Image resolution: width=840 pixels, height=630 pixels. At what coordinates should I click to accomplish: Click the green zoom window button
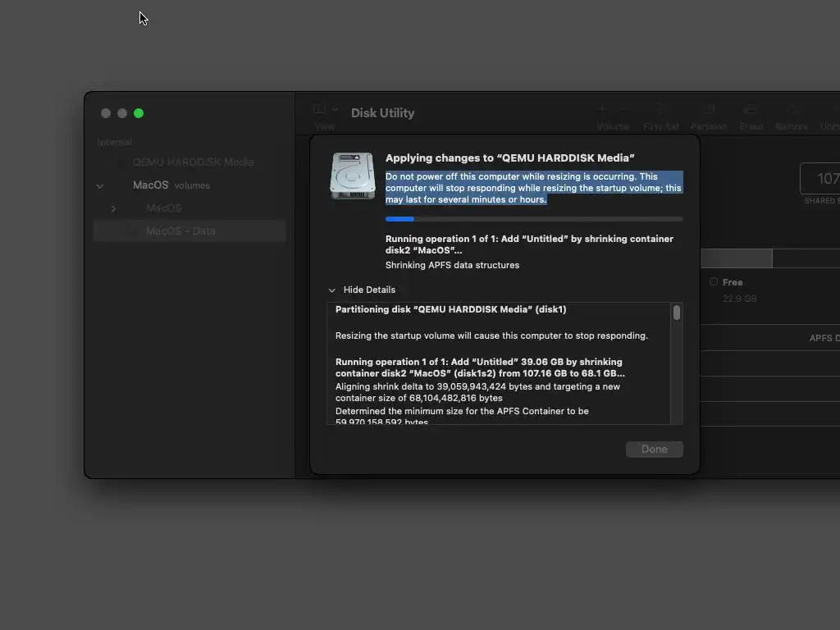(139, 113)
